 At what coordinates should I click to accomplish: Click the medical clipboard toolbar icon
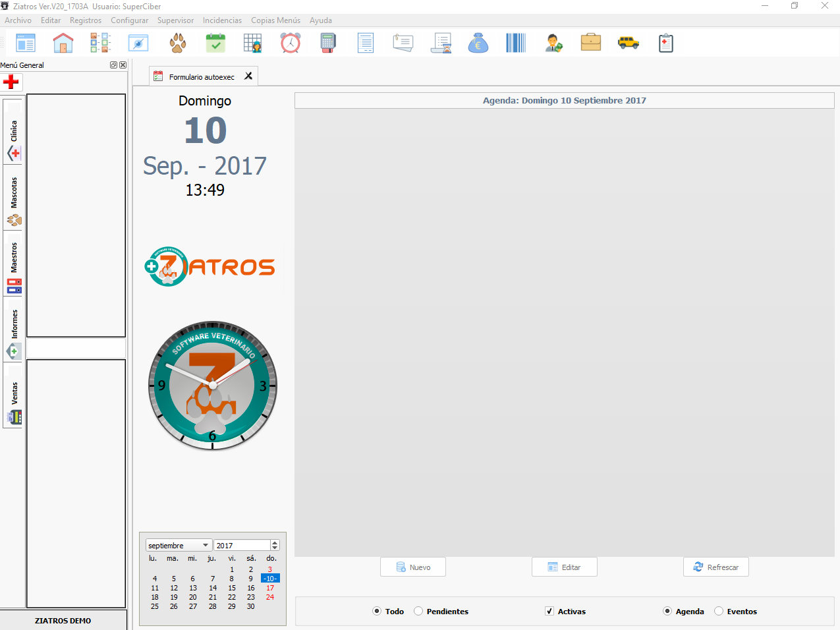point(666,43)
